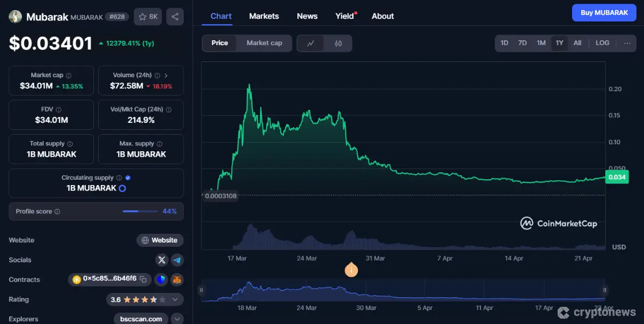Click the Profile score progress bar
The width and height of the screenshot is (644, 324).
pos(140,211)
